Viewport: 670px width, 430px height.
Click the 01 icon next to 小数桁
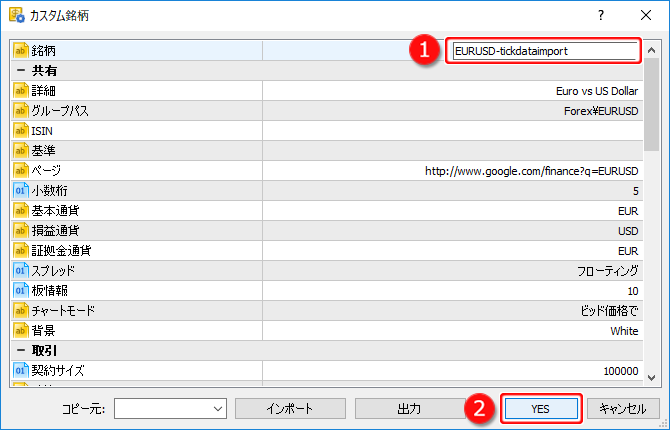pos(21,190)
